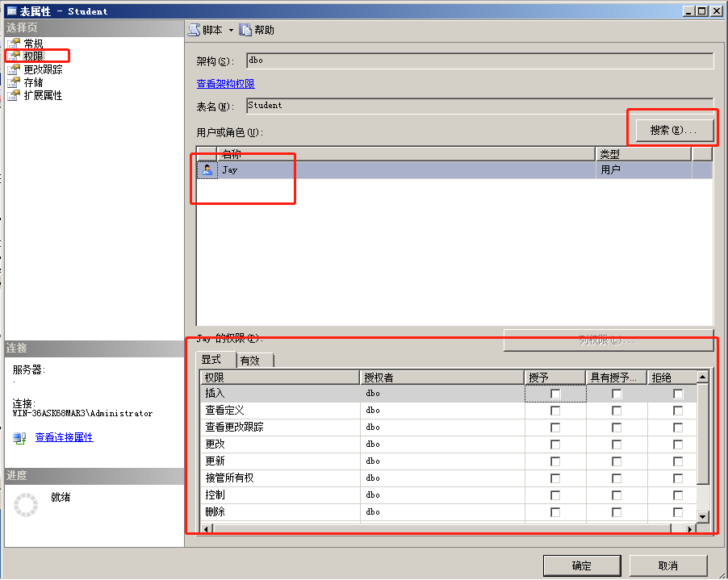728x580 pixels.
Task: Click the 权限 column header
Action: [280, 378]
